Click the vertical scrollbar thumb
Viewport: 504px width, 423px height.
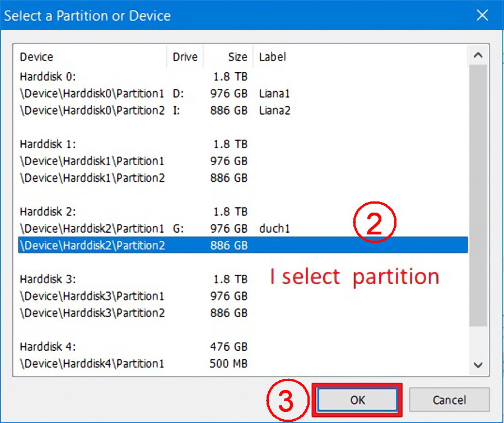pyautogui.click(x=478, y=196)
